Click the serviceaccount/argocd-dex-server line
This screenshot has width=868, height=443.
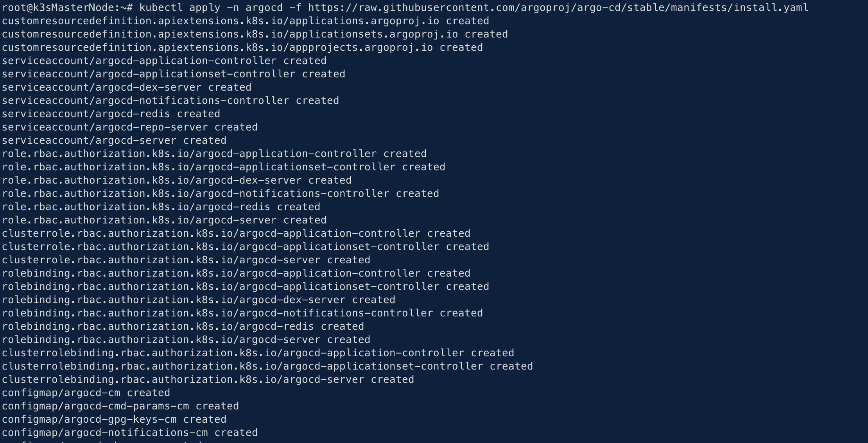[x=126, y=87]
